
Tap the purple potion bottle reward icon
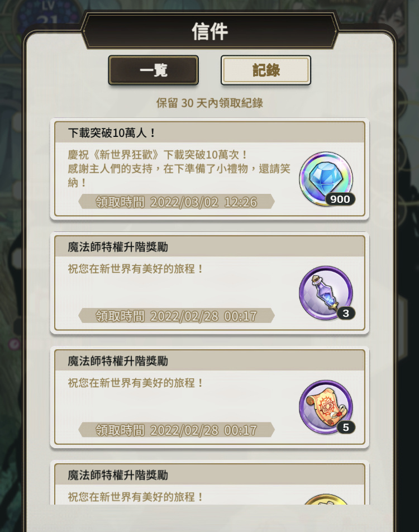pyautogui.click(x=326, y=292)
